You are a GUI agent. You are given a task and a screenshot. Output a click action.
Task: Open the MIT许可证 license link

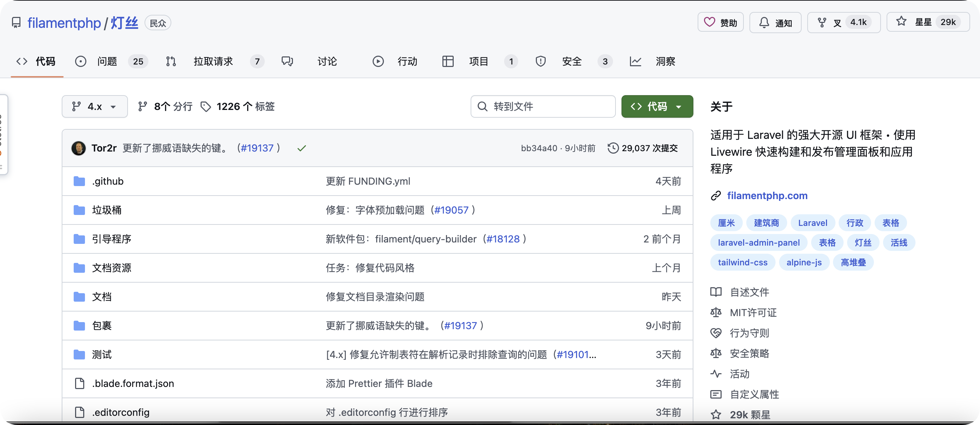(x=753, y=313)
